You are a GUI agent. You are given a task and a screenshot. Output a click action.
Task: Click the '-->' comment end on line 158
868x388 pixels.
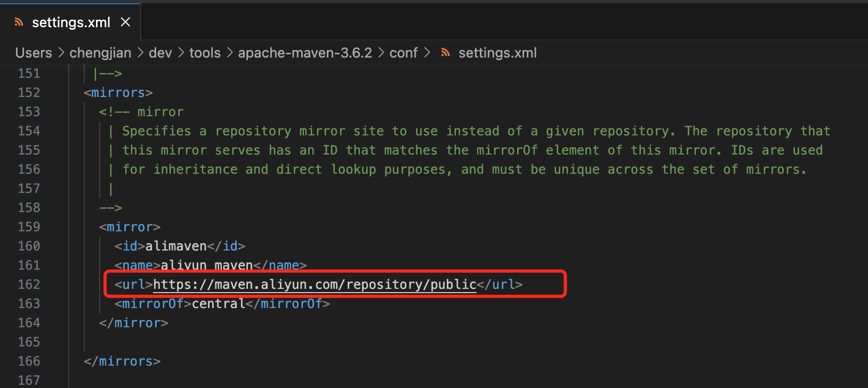coord(110,207)
